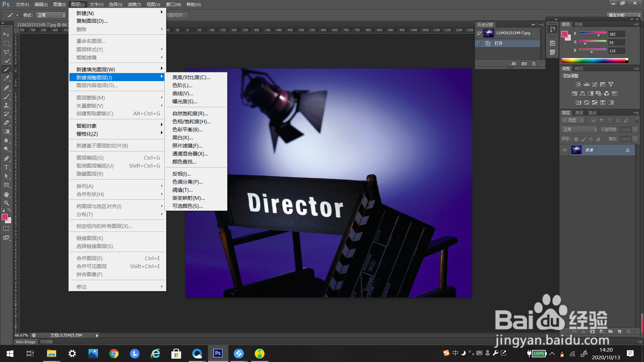Open the layer filter 类型 dropdown
Screen dimensions: 644x362
pyautogui.click(x=573, y=120)
